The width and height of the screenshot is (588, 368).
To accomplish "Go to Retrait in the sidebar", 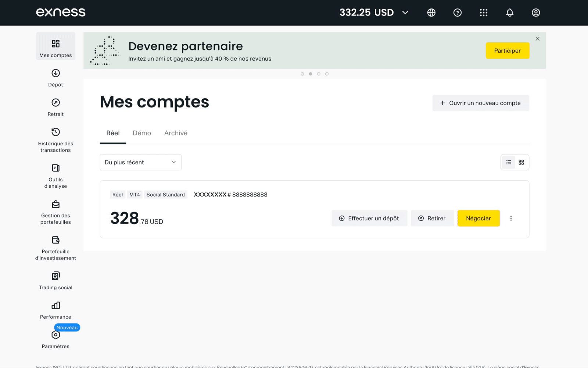I will tap(55, 107).
